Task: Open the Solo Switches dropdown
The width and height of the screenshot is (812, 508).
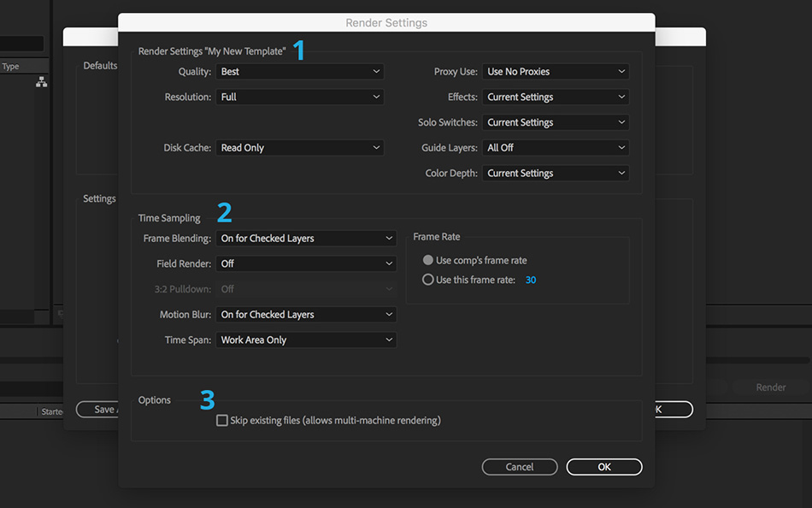Action: click(556, 122)
